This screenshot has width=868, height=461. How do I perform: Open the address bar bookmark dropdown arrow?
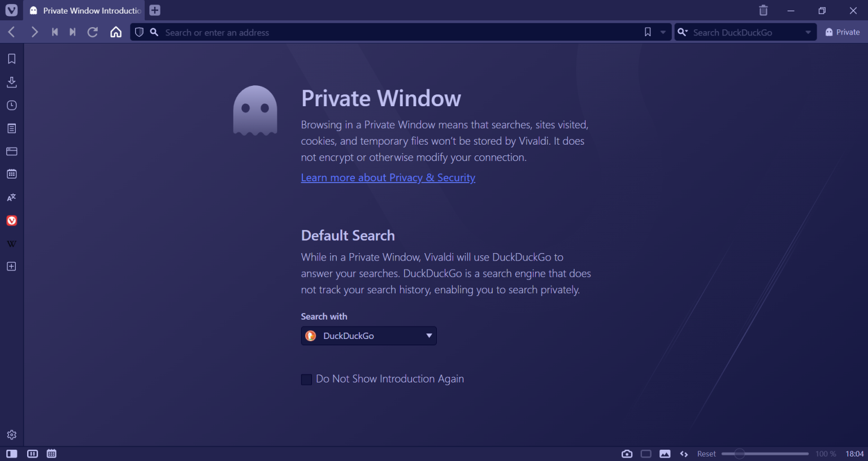click(663, 33)
